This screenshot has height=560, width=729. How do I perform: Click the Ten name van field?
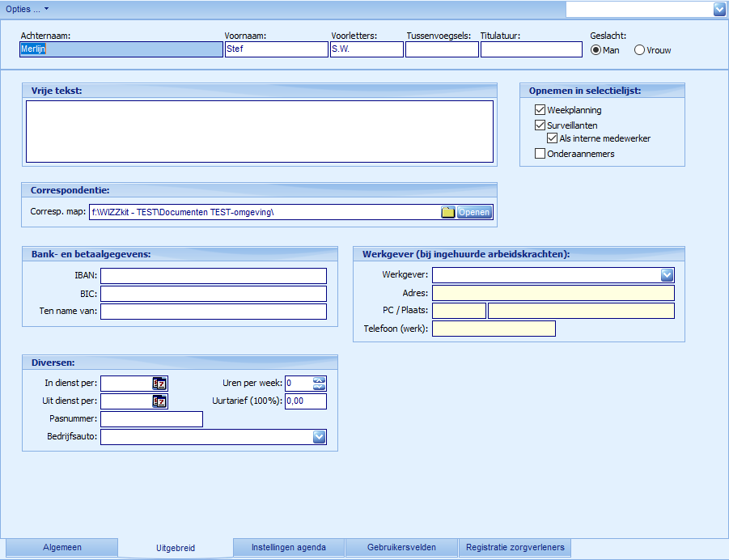coord(214,312)
